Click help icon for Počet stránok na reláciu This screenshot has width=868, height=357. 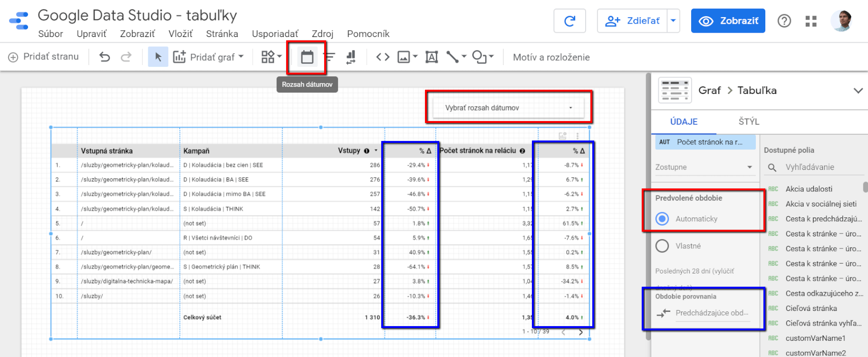522,151
